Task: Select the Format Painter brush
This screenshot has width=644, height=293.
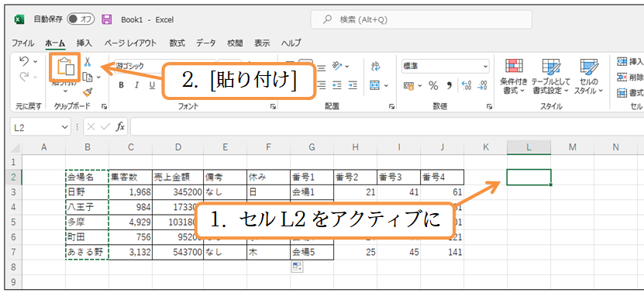Action: click(x=88, y=92)
